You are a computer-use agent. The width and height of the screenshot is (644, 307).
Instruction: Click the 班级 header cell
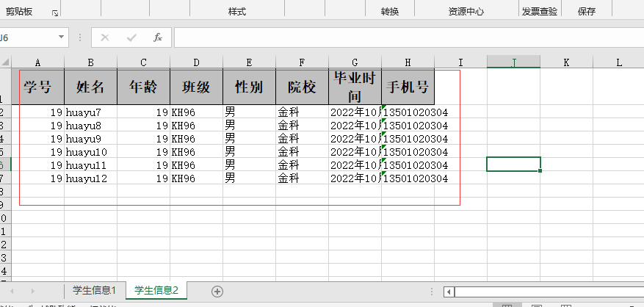(196, 87)
